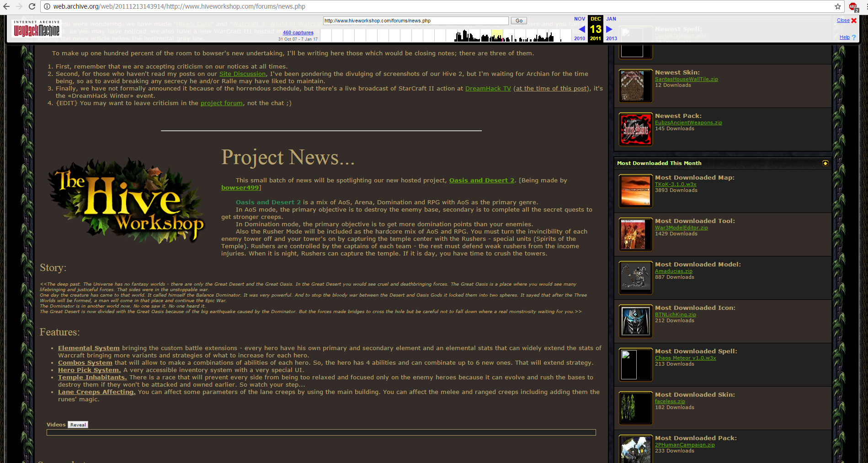Open the bold Oasis and Desert 2 project link
This screenshot has height=463, width=868.
(x=482, y=180)
